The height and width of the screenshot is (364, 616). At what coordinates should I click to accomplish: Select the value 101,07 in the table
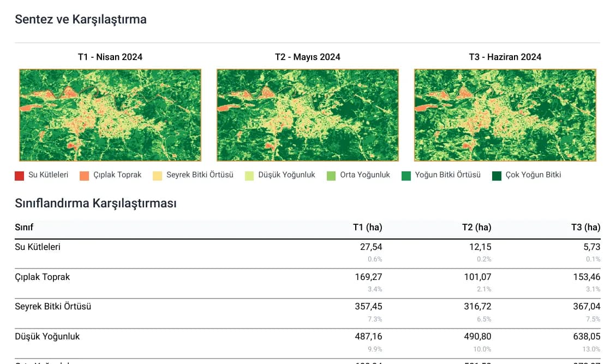(478, 277)
